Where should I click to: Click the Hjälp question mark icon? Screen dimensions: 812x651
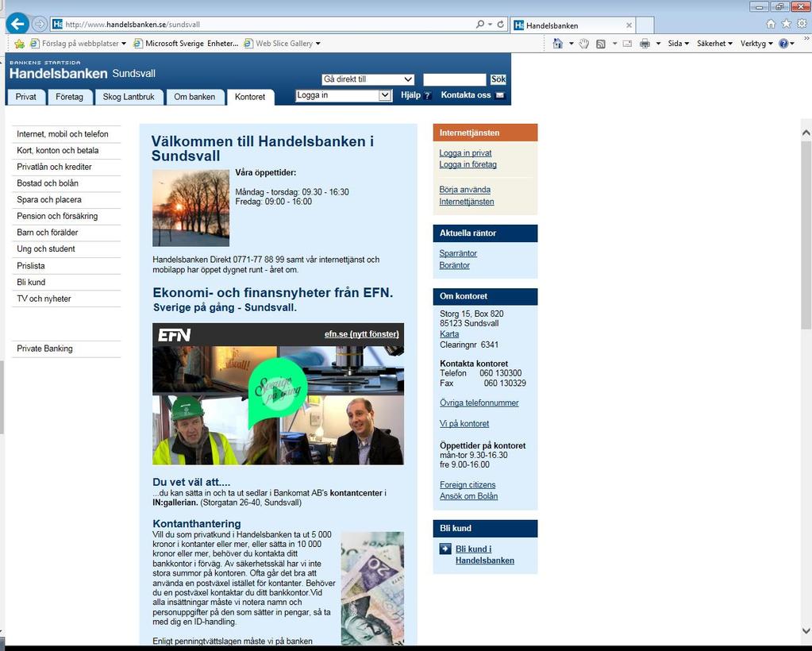427,96
